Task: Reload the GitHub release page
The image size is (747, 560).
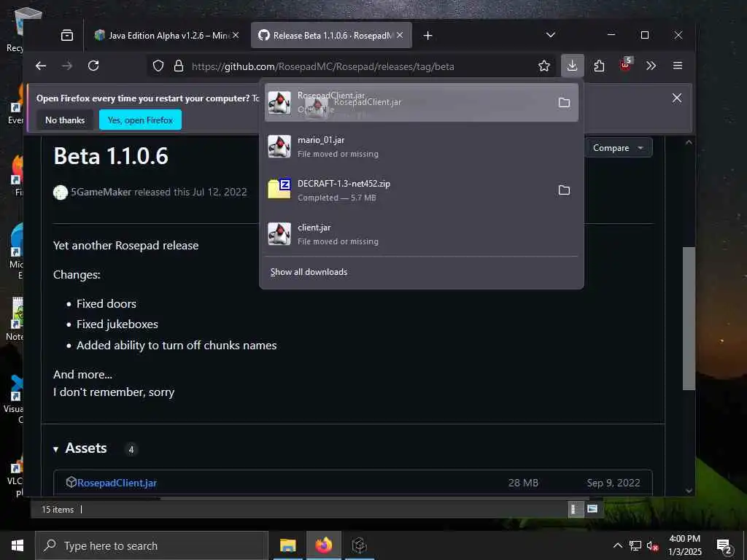Action: click(x=93, y=66)
